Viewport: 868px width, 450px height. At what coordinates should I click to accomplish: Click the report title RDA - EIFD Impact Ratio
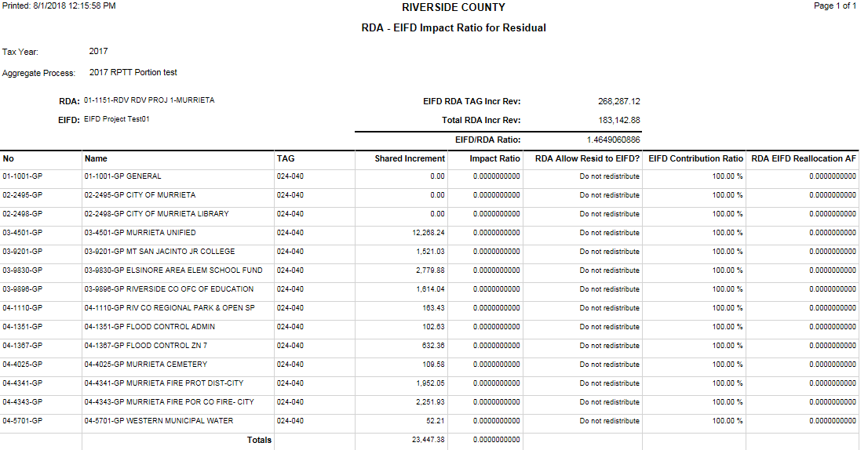(x=453, y=27)
